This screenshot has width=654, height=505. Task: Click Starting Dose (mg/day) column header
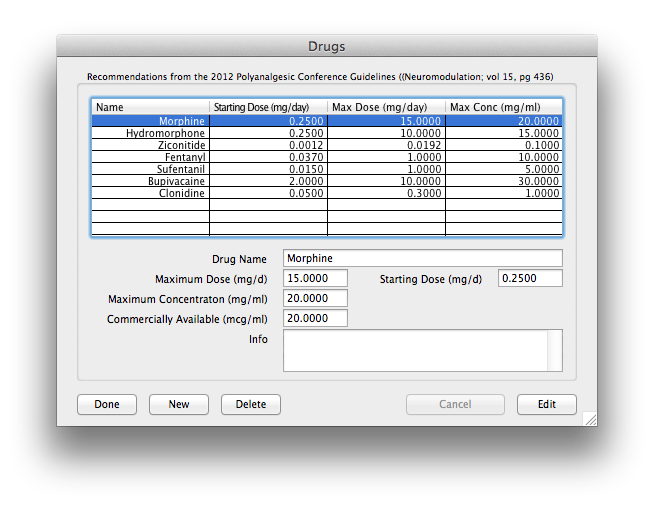[x=268, y=107]
